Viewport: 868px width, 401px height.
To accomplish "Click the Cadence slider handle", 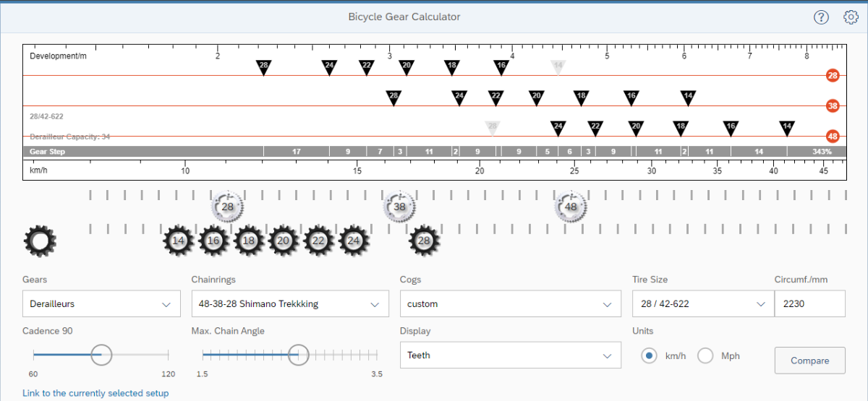I will click(102, 355).
